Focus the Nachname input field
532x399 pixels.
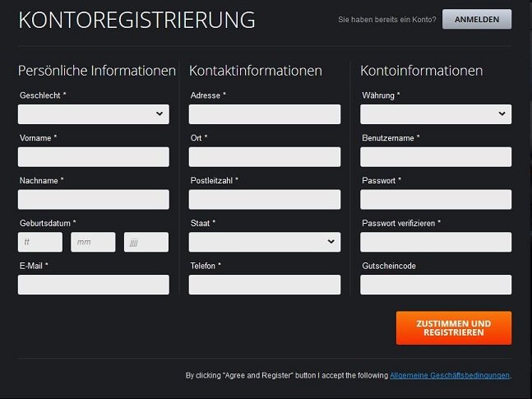(94, 199)
